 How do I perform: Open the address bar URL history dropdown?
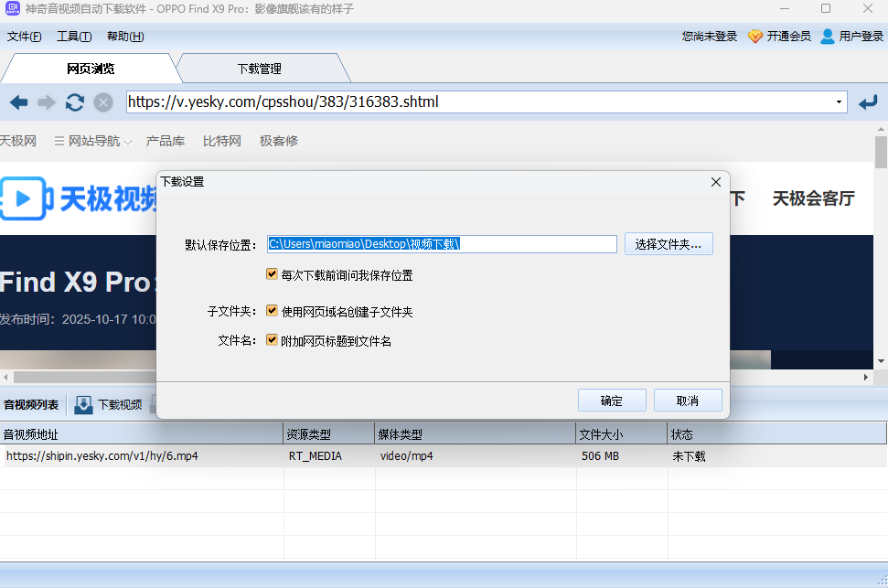point(839,102)
